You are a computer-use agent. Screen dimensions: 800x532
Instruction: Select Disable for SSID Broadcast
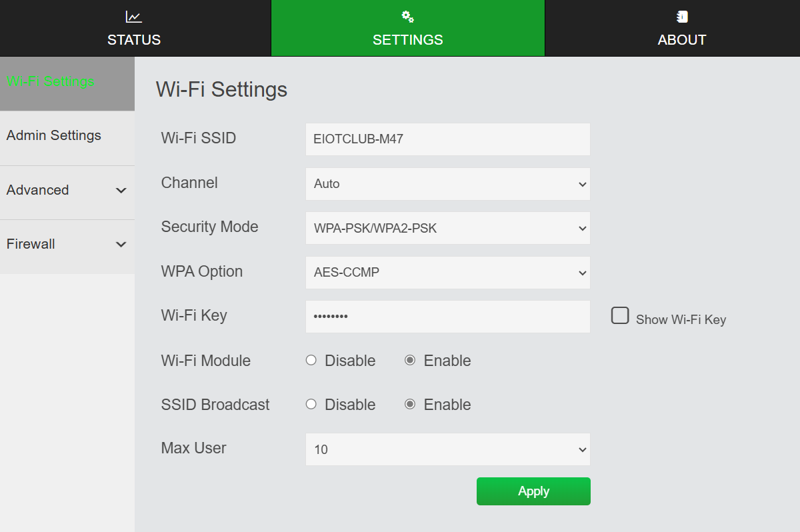[x=311, y=405]
